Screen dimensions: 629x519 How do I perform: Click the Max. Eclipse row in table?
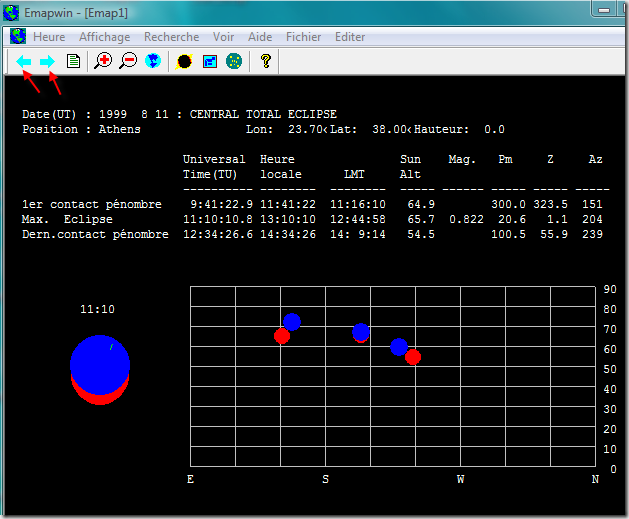coord(68,219)
